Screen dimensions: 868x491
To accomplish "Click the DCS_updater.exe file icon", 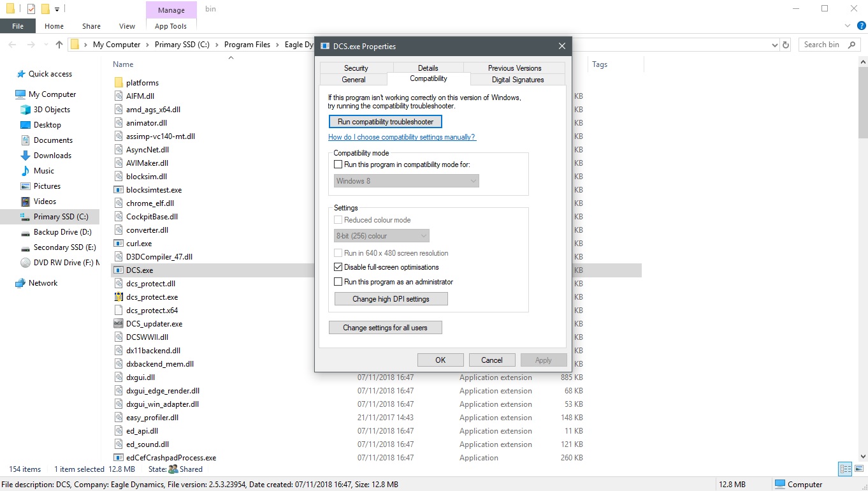I will (x=119, y=324).
